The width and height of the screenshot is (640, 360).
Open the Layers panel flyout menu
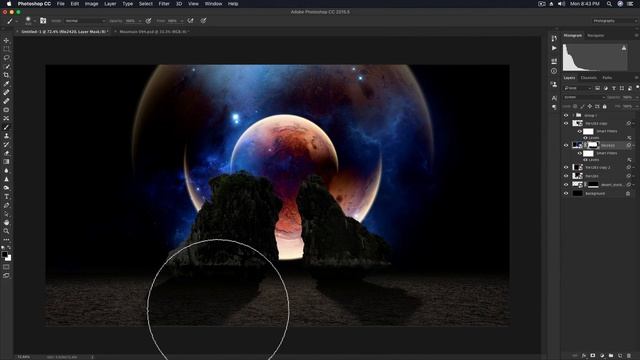point(637,78)
